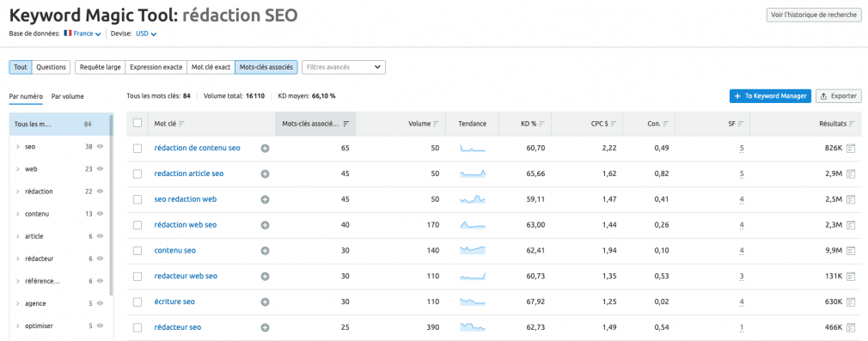Select Expression exacte match type

tap(156, 67)
